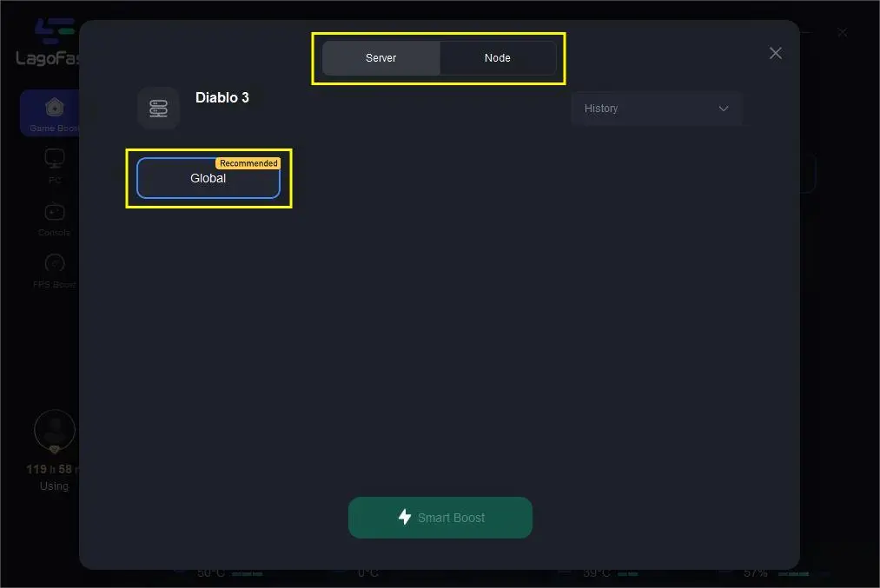Click the Recommended badge on Global
Screen dimensions: 880x588
point(248,163)
